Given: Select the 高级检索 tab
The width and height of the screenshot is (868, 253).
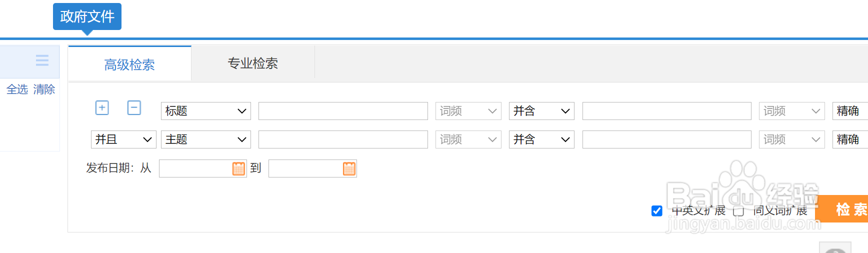Looking at the screenshot, I should (129, 64).
